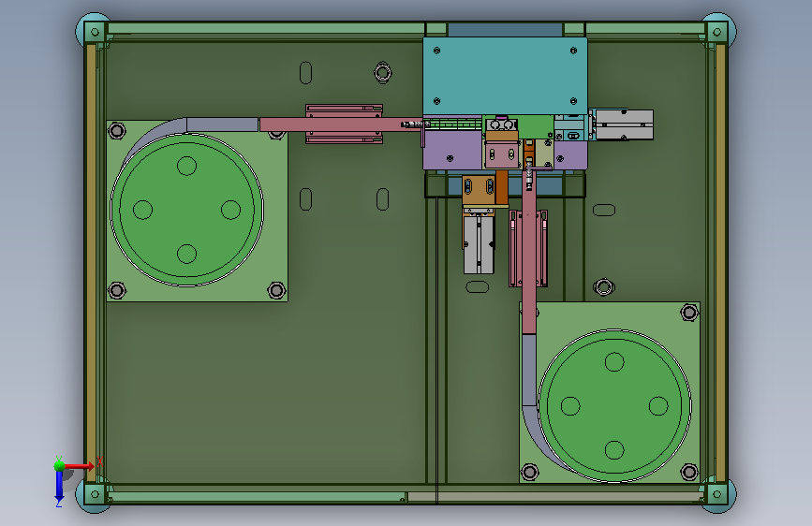The width and height of the screenshot is (812, 526).
Task: Select the grey chute section of left feeder track
Action: 222,124
